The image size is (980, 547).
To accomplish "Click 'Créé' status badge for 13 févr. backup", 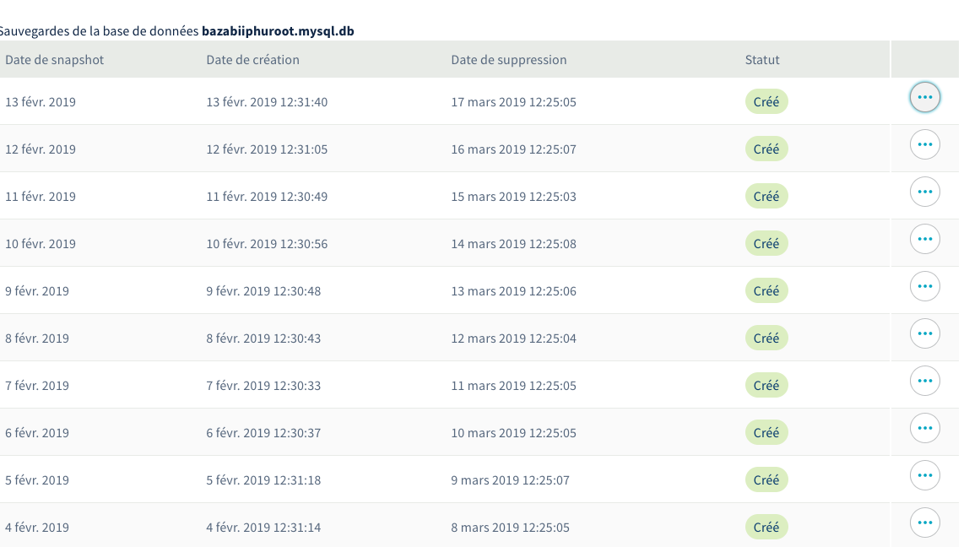I will click(766, 102).
